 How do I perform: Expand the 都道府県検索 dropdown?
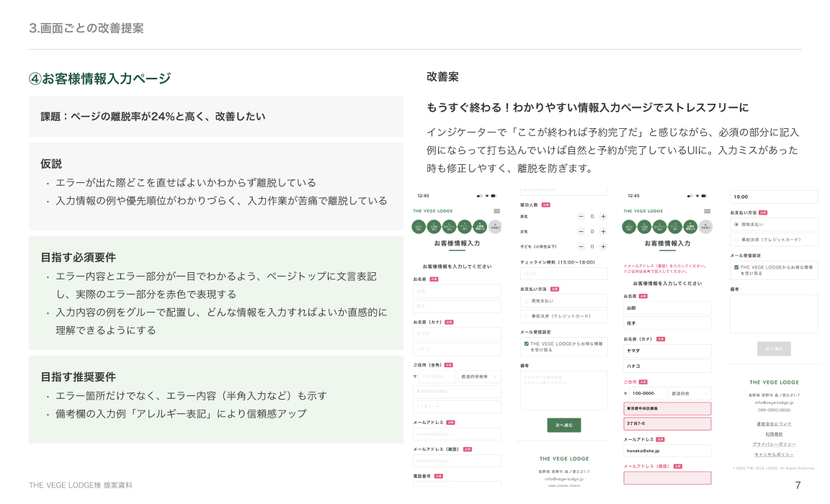click(480, 376)
